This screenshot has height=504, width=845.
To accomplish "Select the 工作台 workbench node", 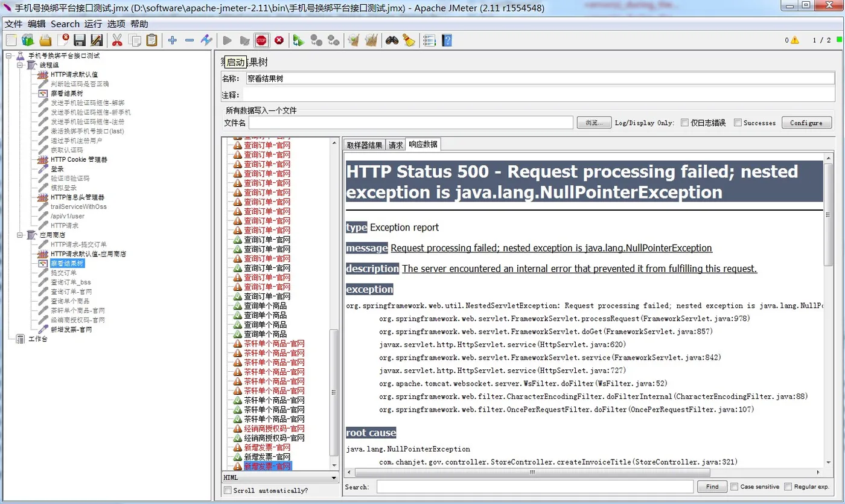I will pos(37,339).
